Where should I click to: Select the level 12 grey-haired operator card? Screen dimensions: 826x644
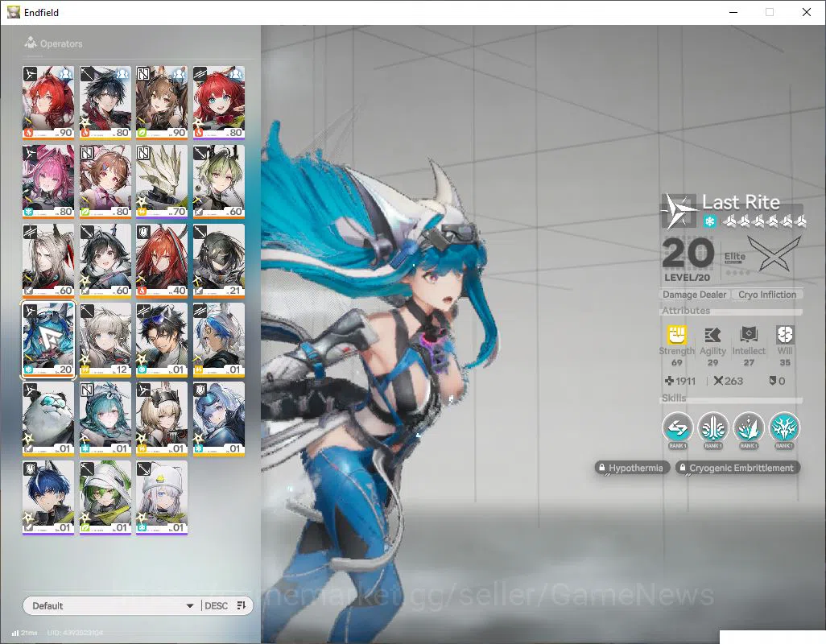[105, 340]
